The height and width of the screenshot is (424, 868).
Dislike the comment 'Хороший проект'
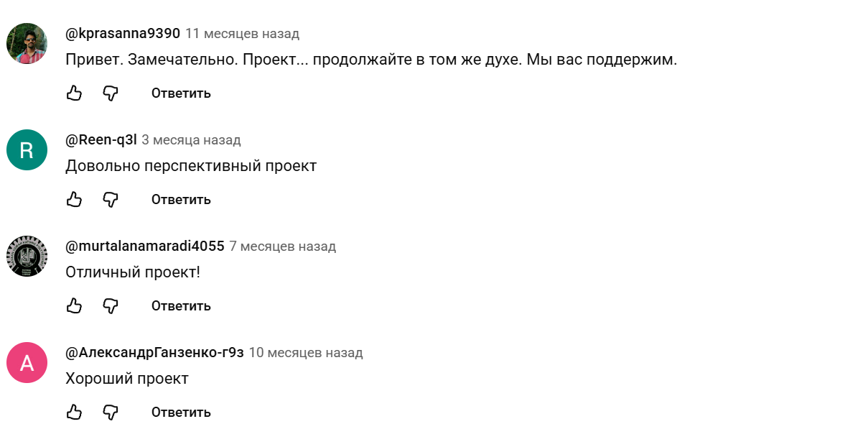coord(110,412)
